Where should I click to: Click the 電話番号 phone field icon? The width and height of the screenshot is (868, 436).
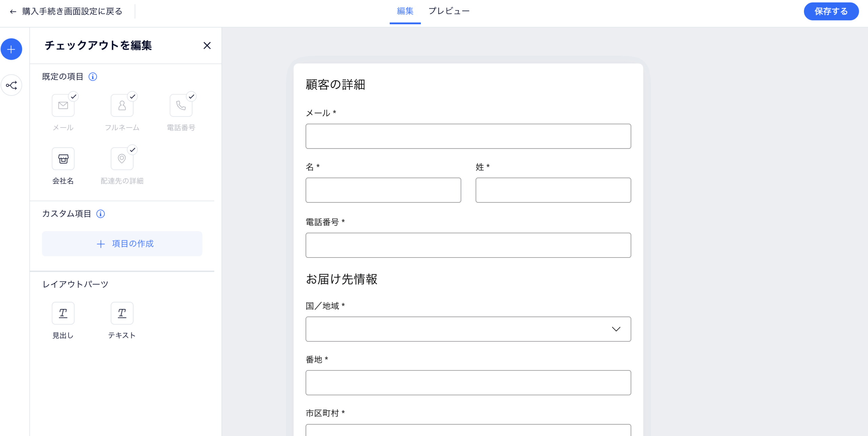coord(181,106)
